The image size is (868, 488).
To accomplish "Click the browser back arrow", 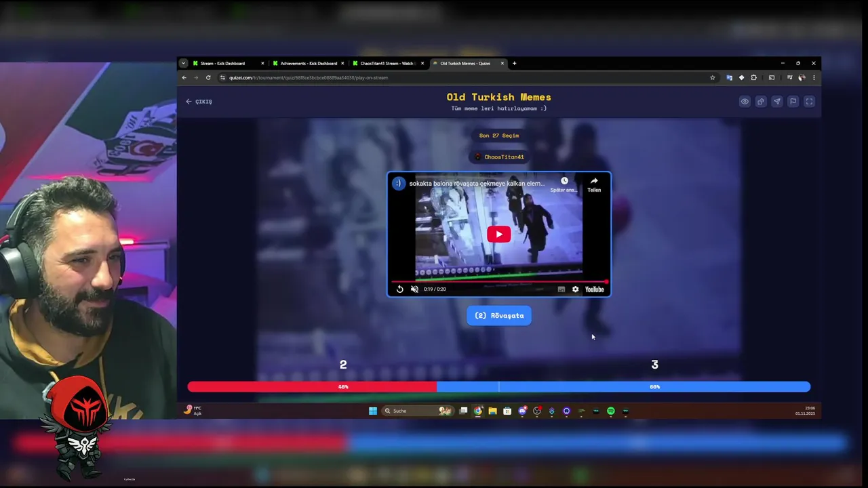I will [x=184, y=78].
